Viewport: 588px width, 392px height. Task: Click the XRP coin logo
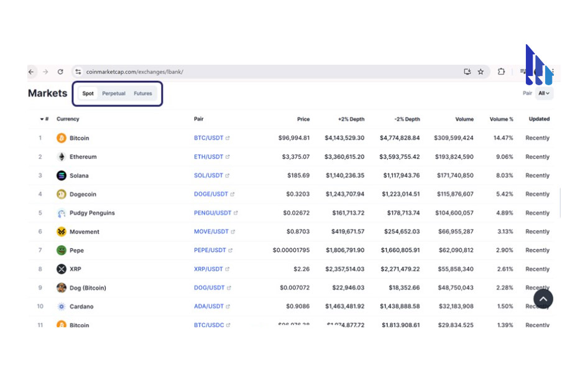pyautogui.click(x=61, y=269)
